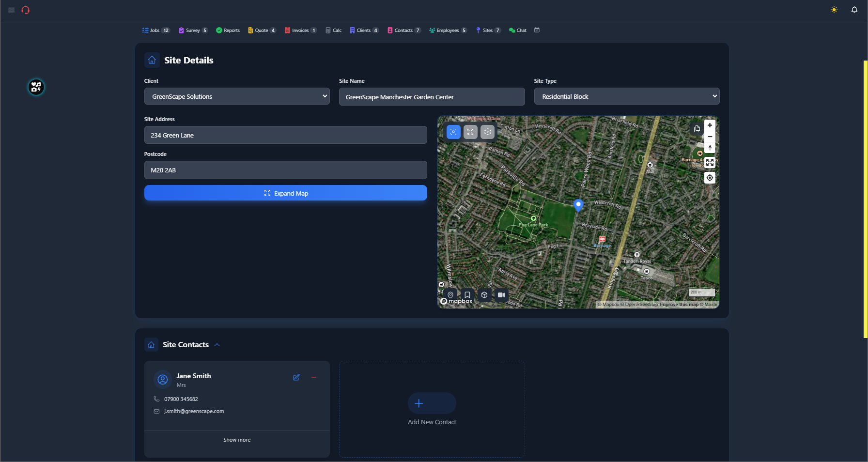Click the Add New Contact plus button
Viewport: 868px width, 462px height.
tap(432, 403)
